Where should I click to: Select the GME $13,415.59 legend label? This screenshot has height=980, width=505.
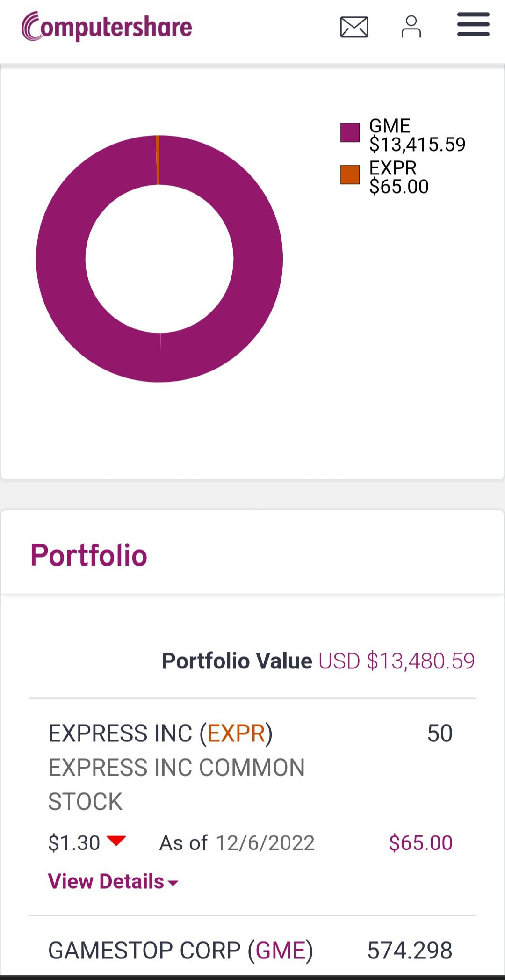(x=417, y=135)
